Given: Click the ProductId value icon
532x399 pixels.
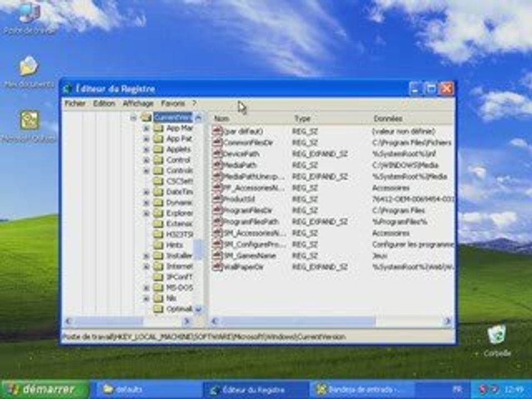Looking at the screenshot, I should [x=217, y=199].
